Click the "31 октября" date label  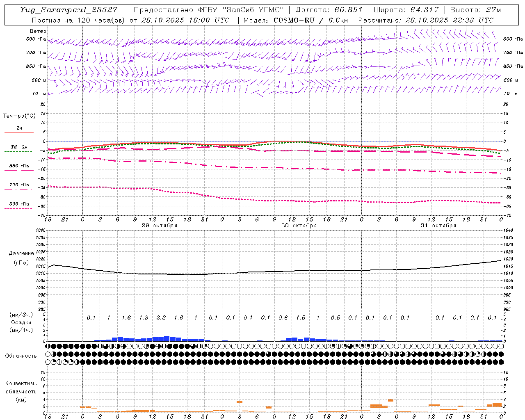(438, 226)
